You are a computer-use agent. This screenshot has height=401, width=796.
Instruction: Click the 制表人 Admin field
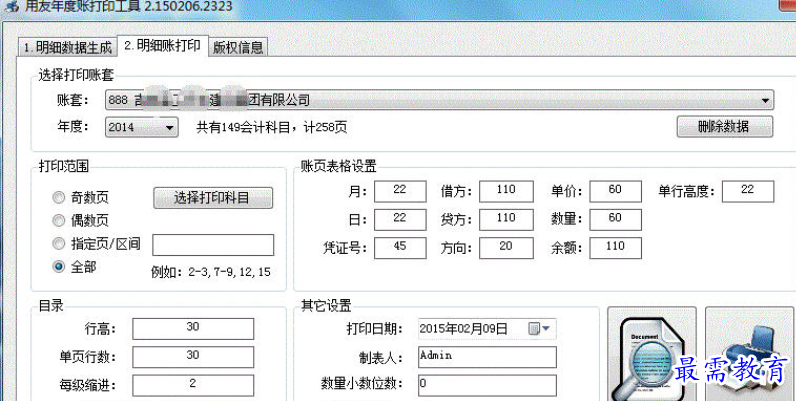coord(487,357)
